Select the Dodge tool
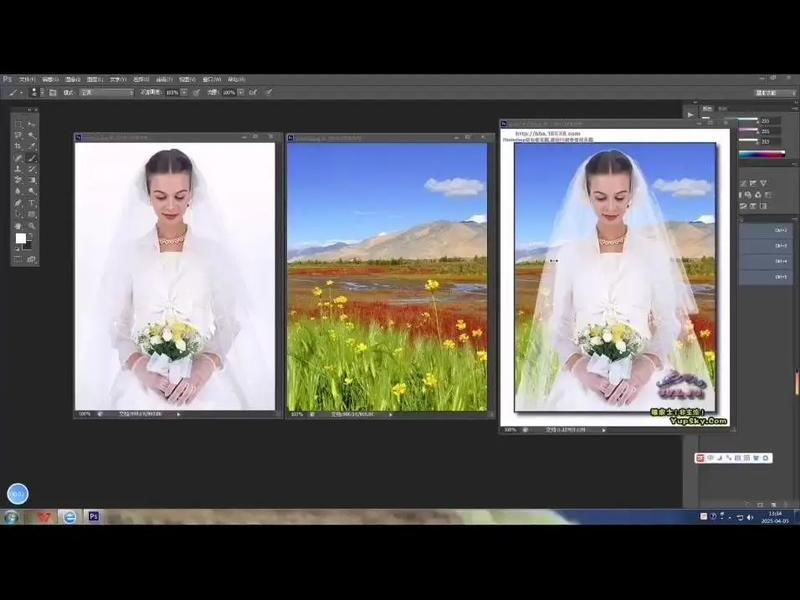This screenshot has width=800, height=600. tap(32, 191)
